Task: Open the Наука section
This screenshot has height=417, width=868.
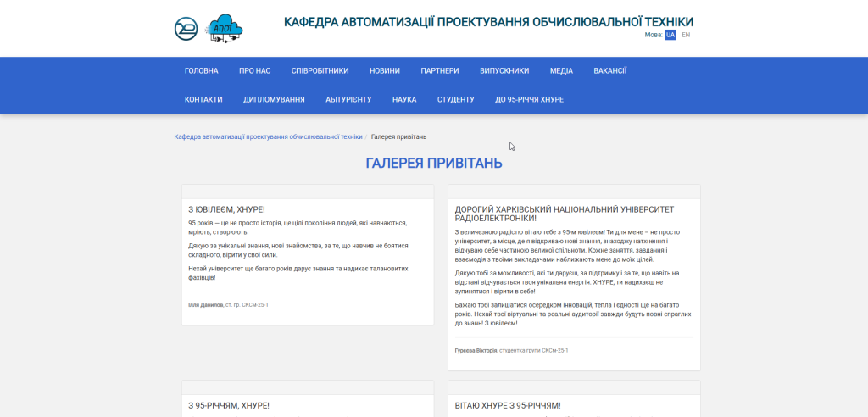Action: [404, 99]
